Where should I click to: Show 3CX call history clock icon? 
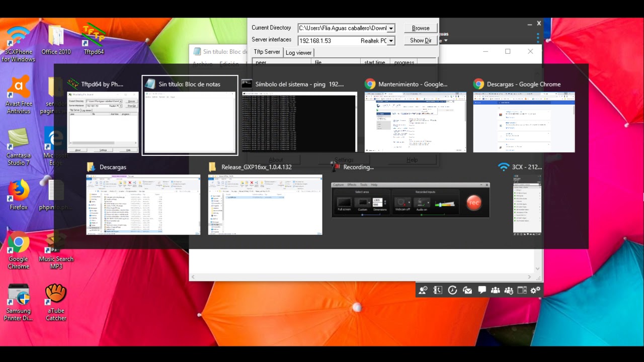[452, 290]
